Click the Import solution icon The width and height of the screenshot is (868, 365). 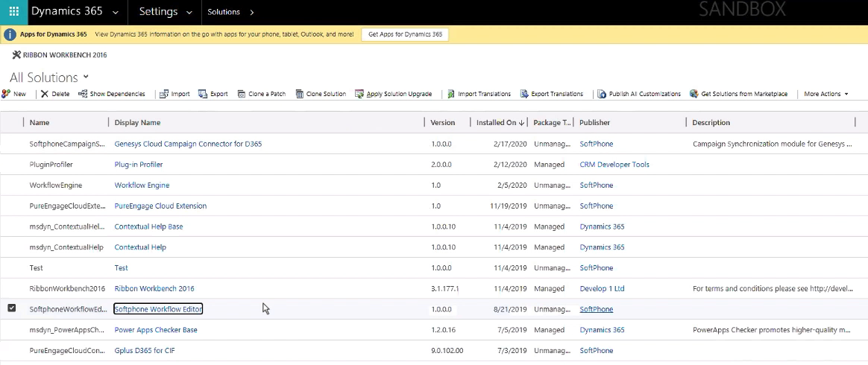(164, 94)
